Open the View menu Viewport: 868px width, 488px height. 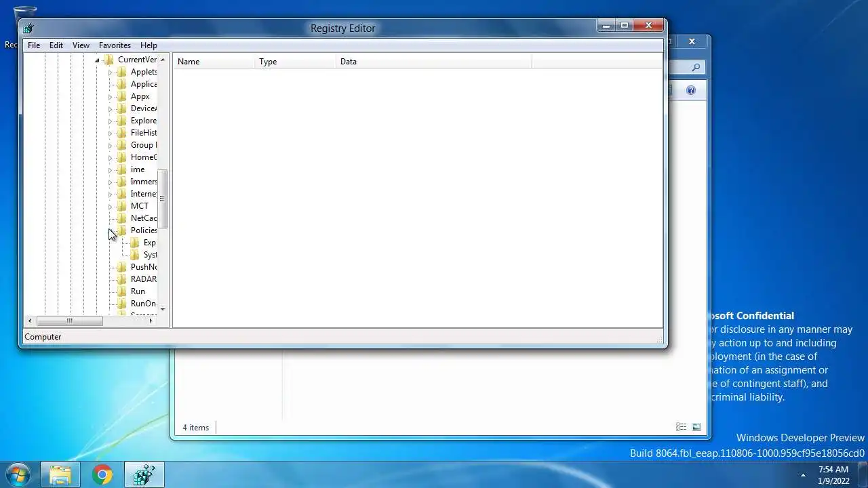point(81,45)
